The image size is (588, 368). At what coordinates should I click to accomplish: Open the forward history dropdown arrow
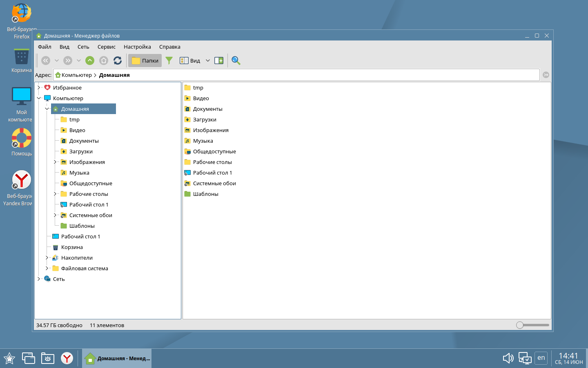coord(79,61)
